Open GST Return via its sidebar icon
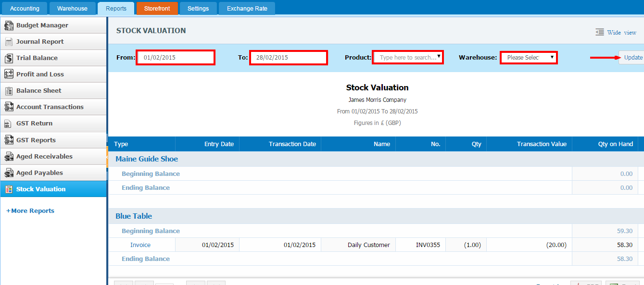Image resolution: width=644 pixels, height=285 pixels. click(x=9, y=124)
